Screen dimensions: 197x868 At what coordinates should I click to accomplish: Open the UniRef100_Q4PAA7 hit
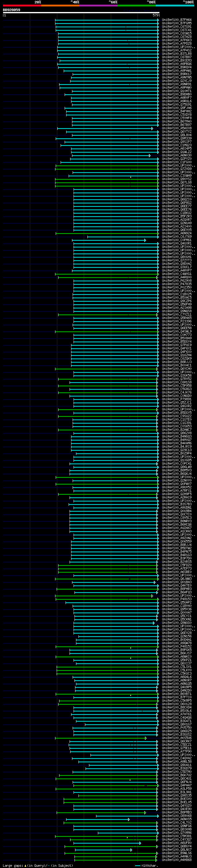click(177, 785)
